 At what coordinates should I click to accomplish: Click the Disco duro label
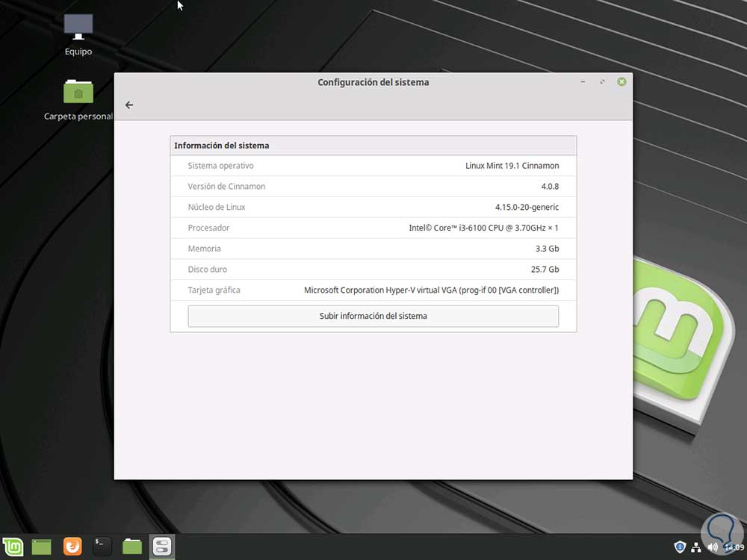pyautogui.click(x=207, y=270)
